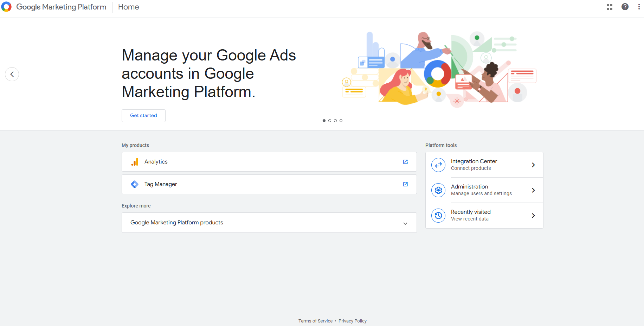Select the third carousel indicator dot
644x326 pixels.
pos(335,121)
